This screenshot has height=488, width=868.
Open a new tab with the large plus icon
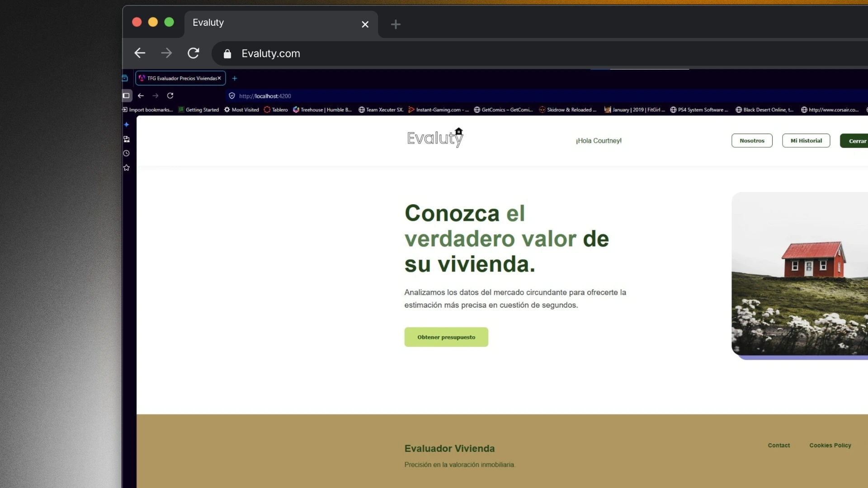[x=396, y=24]
